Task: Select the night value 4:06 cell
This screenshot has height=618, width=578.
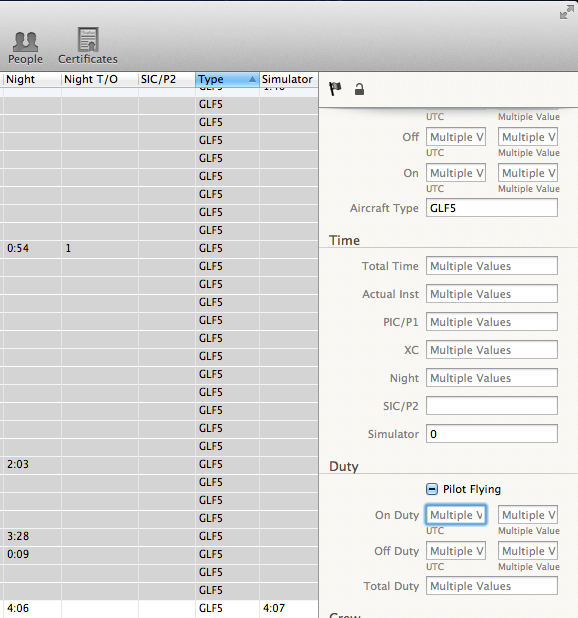Action: pos(32,608)
